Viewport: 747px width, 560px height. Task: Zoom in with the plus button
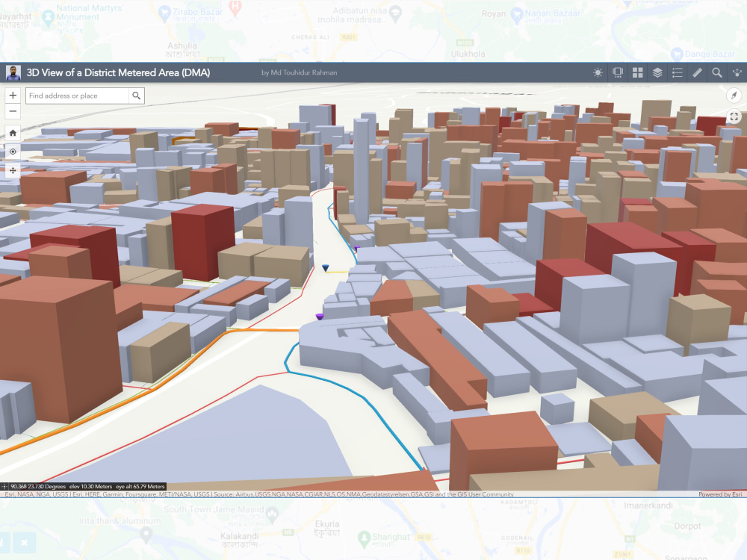point(12,96)
